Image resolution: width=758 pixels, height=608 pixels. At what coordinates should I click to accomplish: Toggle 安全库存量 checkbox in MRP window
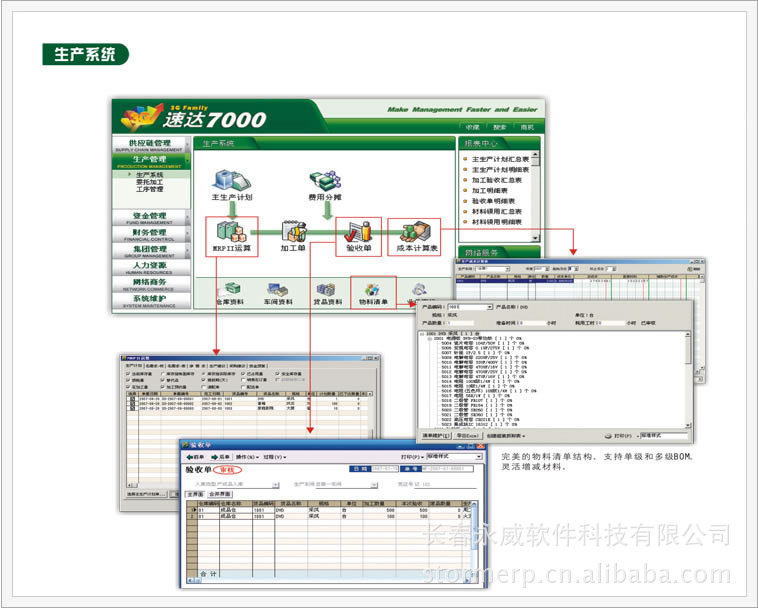pyautogui.click(x=277, y=374)
